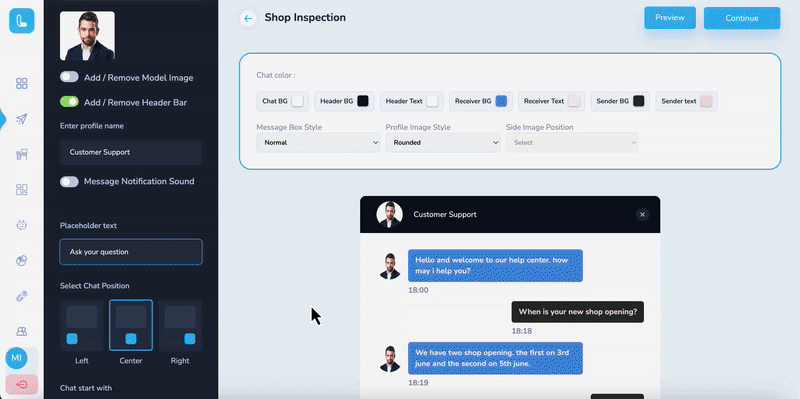
Task: Pick the Receiver Text color swatch
Action: click(x=574, y=101)
